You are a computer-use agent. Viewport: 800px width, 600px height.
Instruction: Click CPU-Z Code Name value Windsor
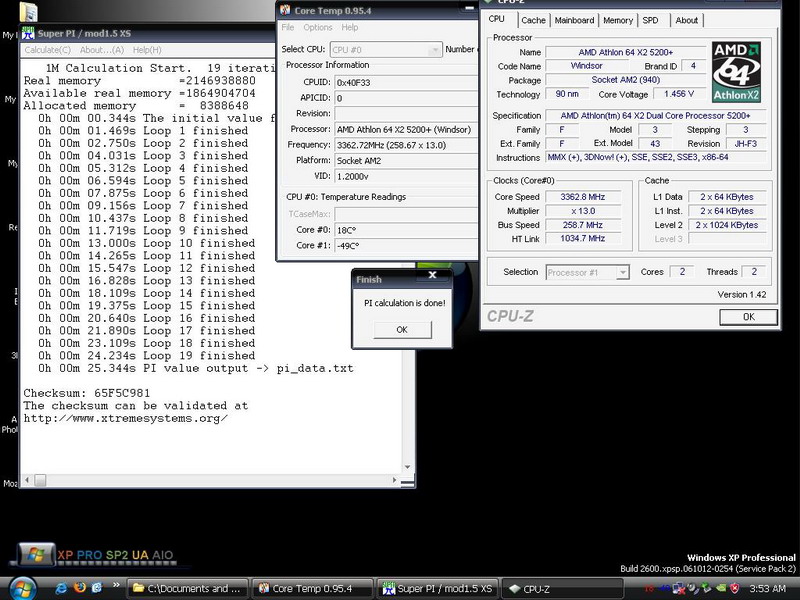coord(586,66)
